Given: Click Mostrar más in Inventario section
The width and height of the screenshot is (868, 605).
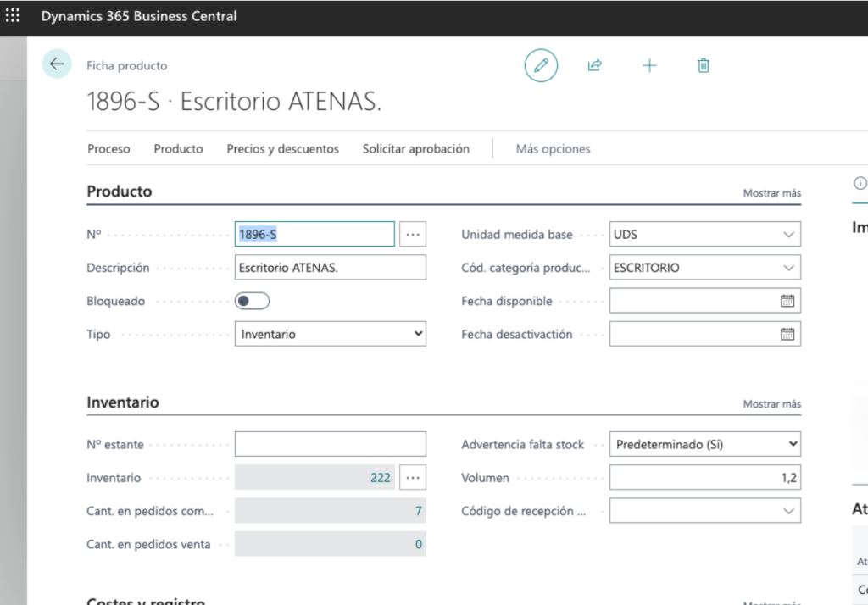Looking at the screenshot, I should [x=771, y=404].
